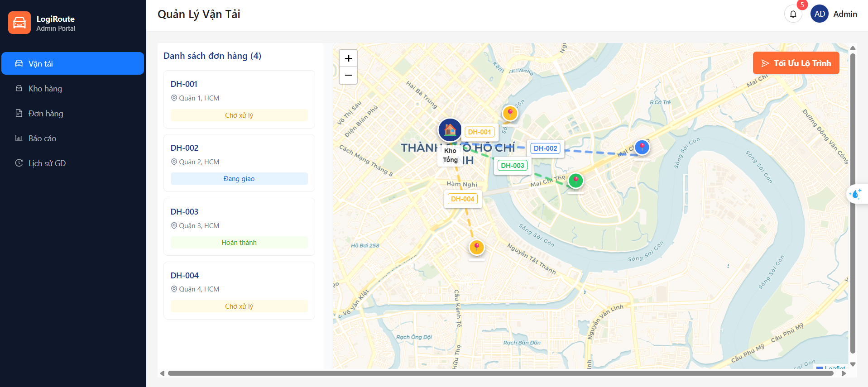Click the map zoom out button
Image resolution: width=868 pixels, height=387 pixels.
348,75
